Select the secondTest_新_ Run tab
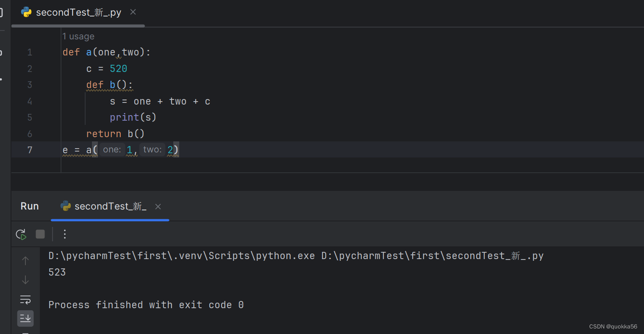 (110, 206)
